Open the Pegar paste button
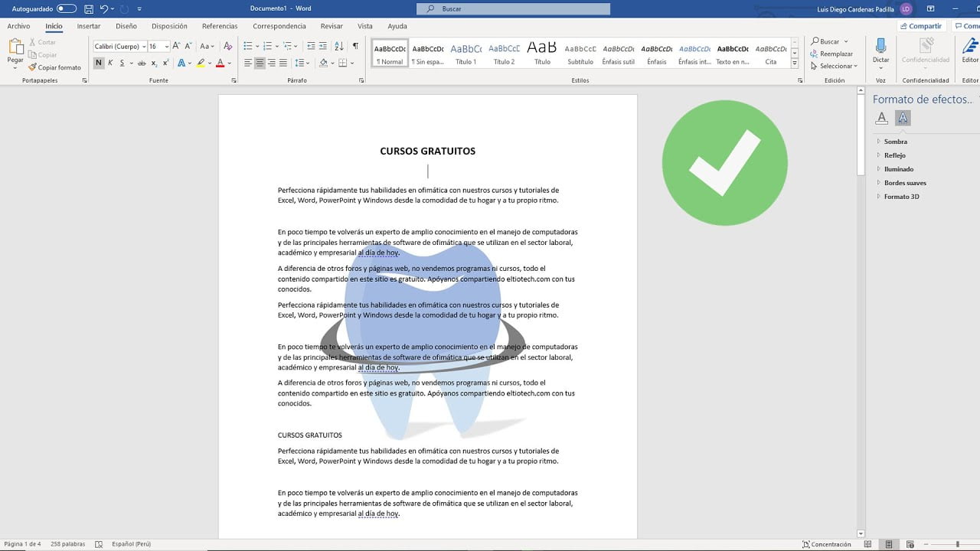Viewport: 980px width, 551px height. pyautogui.click(x=15, y=54)
